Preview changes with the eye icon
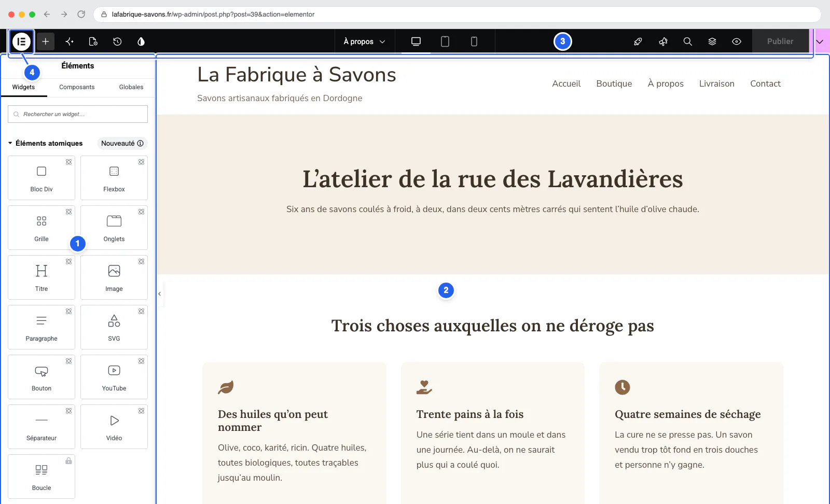830x504 pixels. click(x=737, y=41)
